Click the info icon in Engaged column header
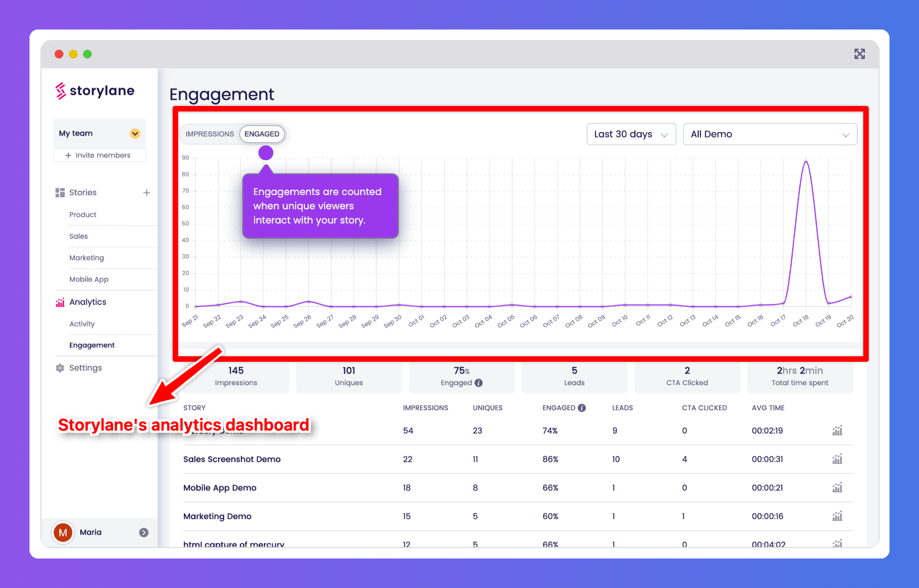The width and height of the screenshot is (919, 588). click(582, 408)
